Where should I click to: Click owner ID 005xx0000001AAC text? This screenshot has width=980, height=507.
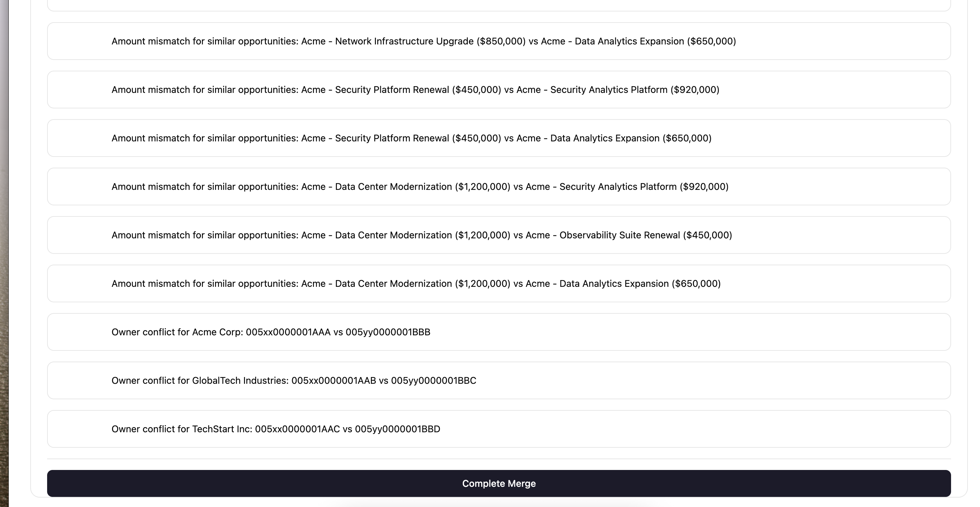point(297,429)
